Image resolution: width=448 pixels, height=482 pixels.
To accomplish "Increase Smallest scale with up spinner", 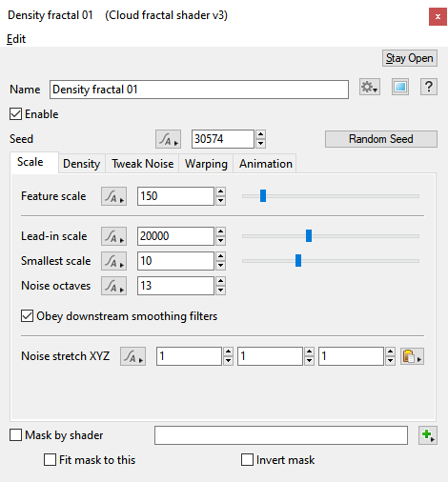I will click(x=220, y=256).
